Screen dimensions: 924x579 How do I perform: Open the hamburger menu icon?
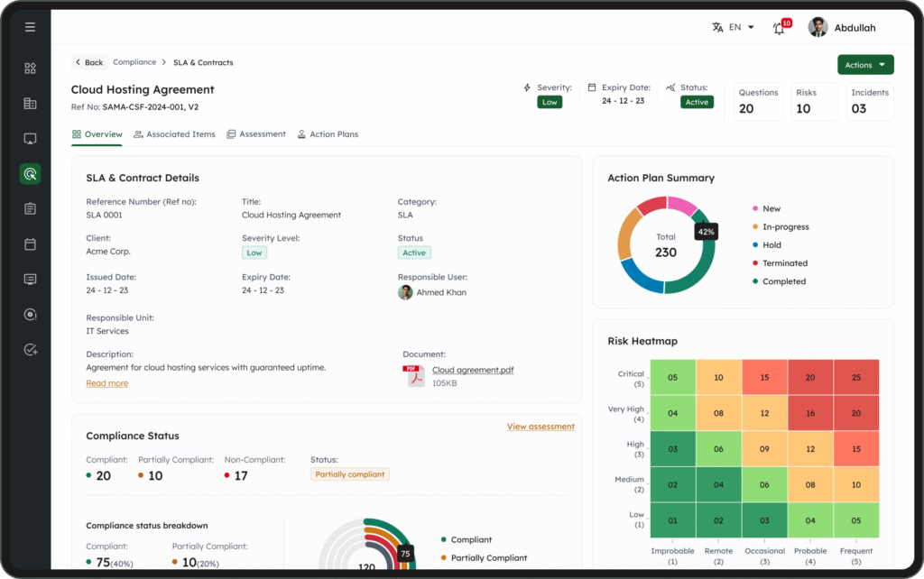pyautogui.click(x=30, y=27)
